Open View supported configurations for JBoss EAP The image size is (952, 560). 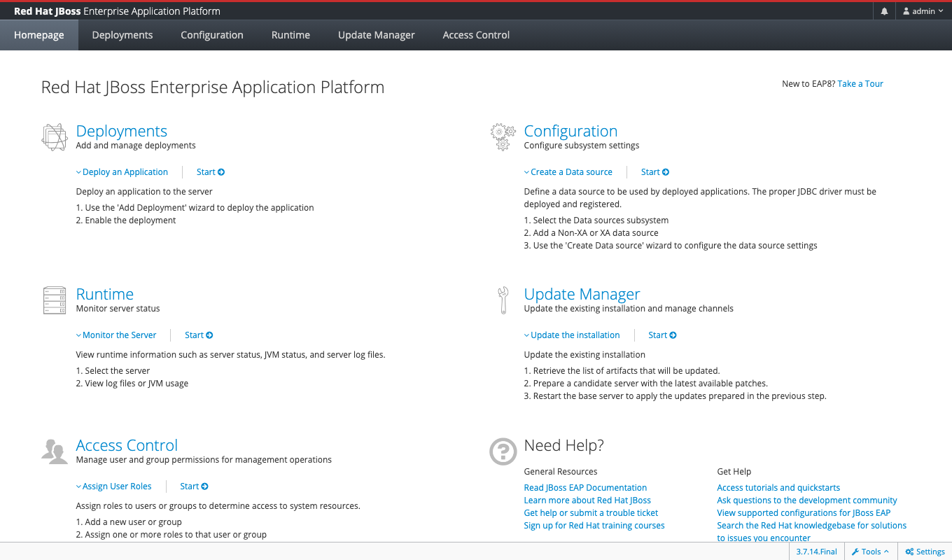(804, 513)
